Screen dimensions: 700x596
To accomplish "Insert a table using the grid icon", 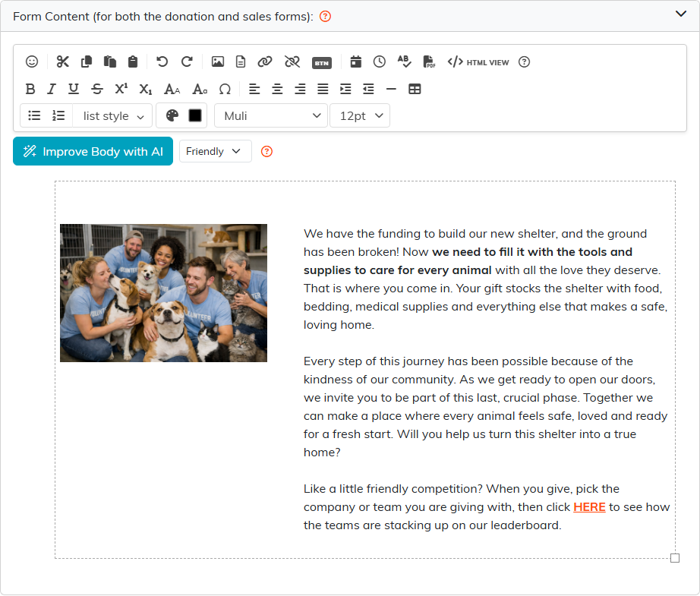I will 415,90.
